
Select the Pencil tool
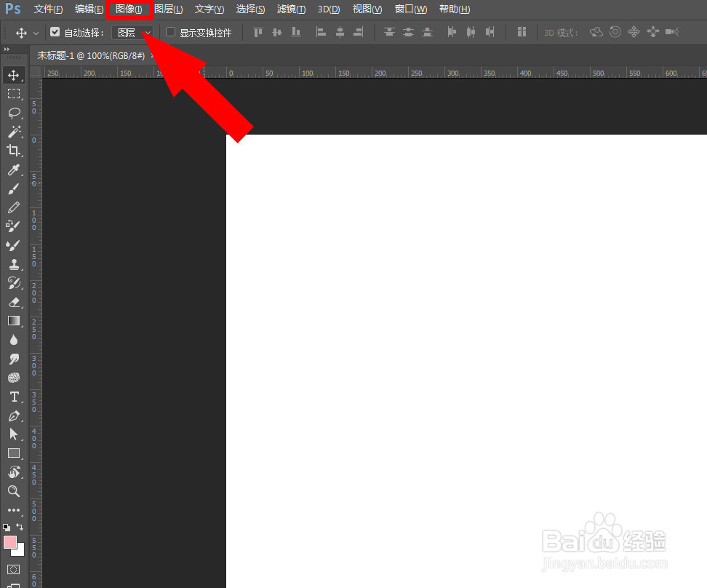[14, 207]
